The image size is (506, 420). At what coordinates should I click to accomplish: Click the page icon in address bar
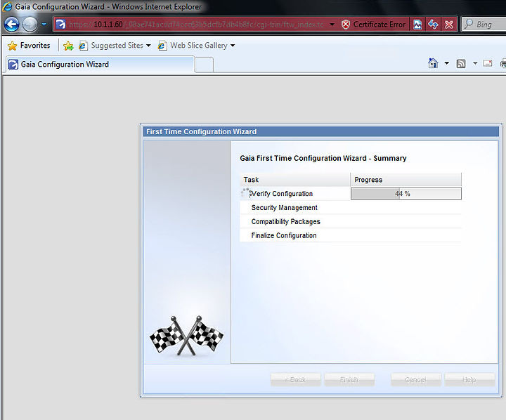[x=60, y=25]
